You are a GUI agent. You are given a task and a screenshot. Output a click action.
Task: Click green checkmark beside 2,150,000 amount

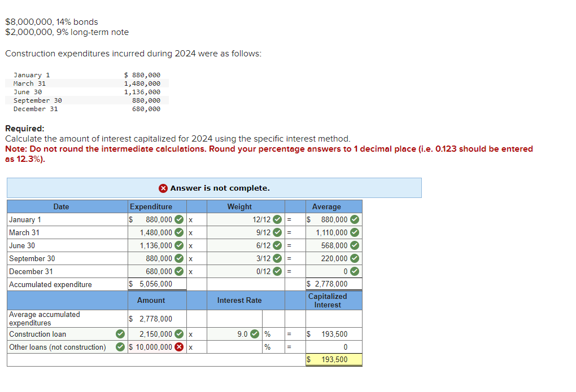[179, 334]
